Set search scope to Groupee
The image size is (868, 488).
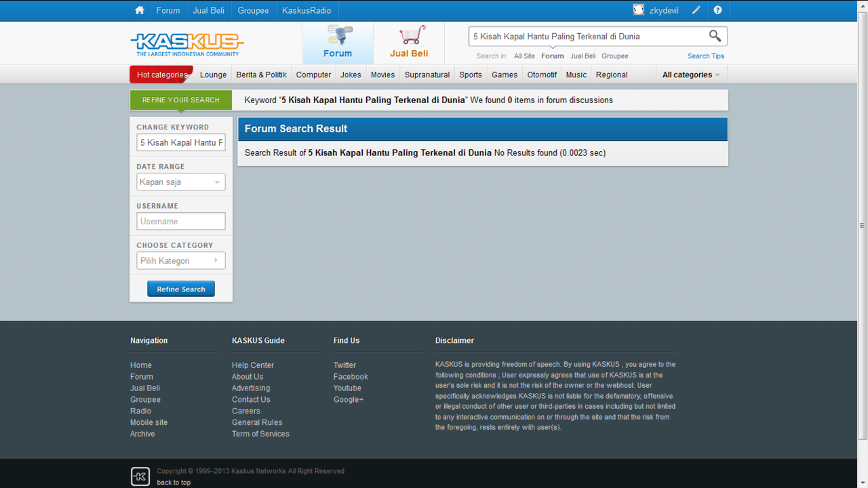coord(615,56)
